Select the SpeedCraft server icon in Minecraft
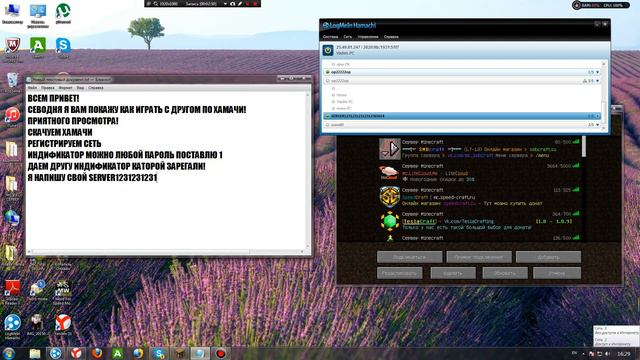 390,197
